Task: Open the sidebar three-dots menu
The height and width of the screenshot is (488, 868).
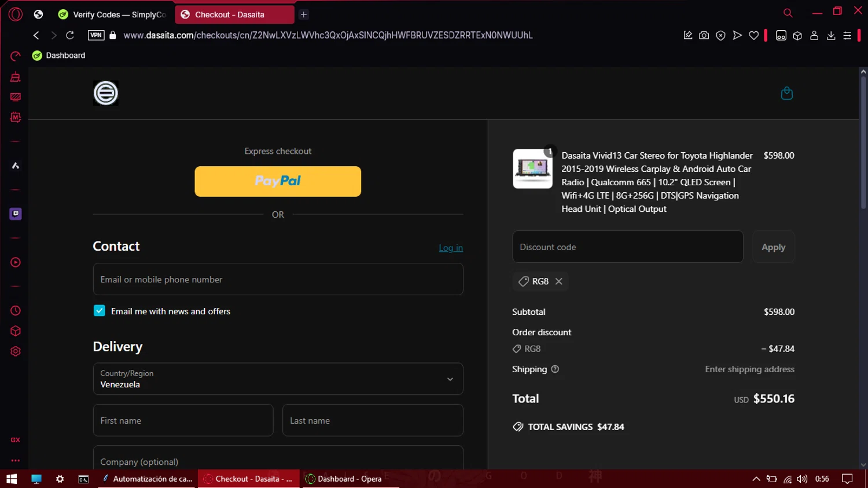Action: pos(16,461)
